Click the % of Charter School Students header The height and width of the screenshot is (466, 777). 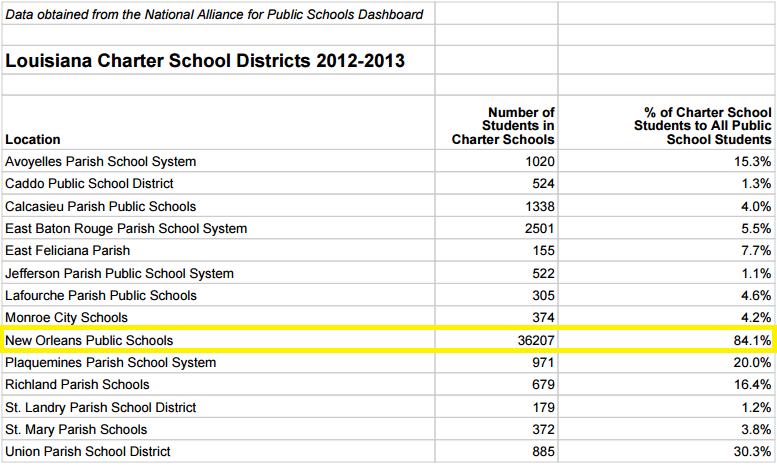tap(702, 126)
